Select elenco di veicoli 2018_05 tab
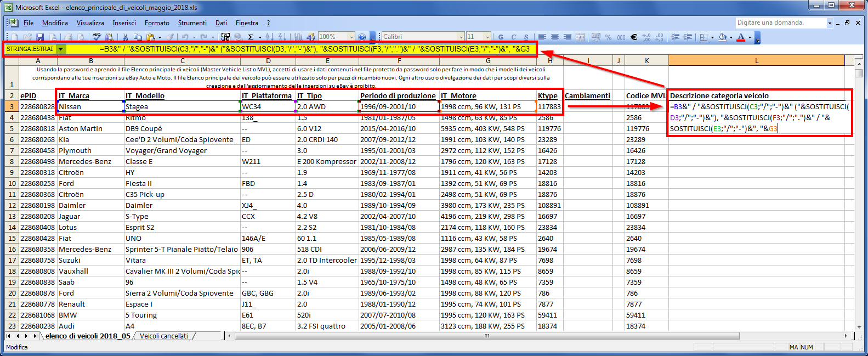The image size is (868, 356). 88,336
